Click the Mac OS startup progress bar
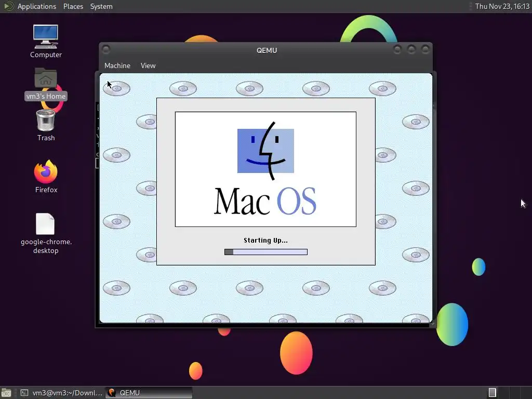Screen dimensions: 532x399 click(265, 252)
